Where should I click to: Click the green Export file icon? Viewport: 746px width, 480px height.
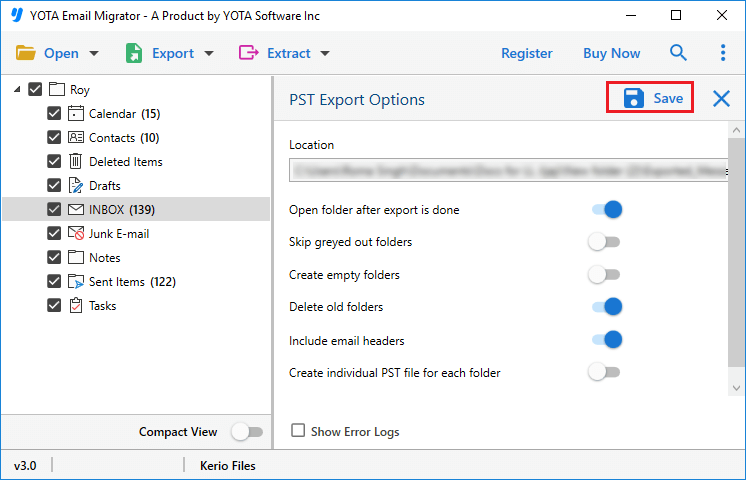tap(134, 53)
